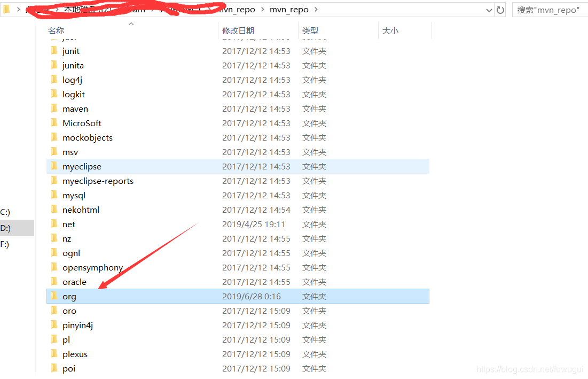588x379 pixels.
Task: Expand the chevron beside address bar folder icon
Action: tap(18, 10)
